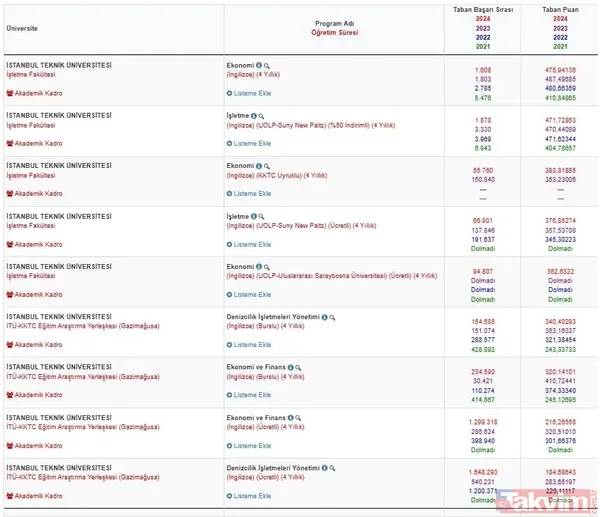
Task: Click Listeme Ekle for Ekonomi ve Finans (Burslu)
Action: click(250, 395)
